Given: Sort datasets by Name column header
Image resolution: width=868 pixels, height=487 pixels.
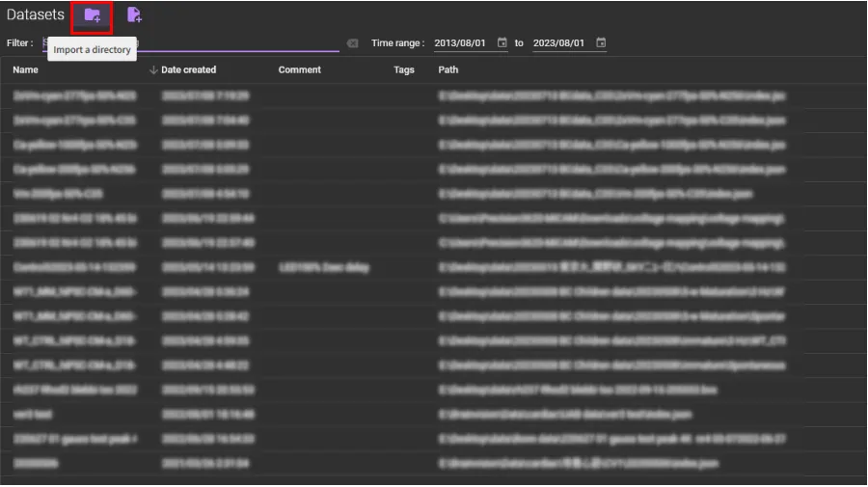Looking at the screenshot, I should (x=26, y=70).
